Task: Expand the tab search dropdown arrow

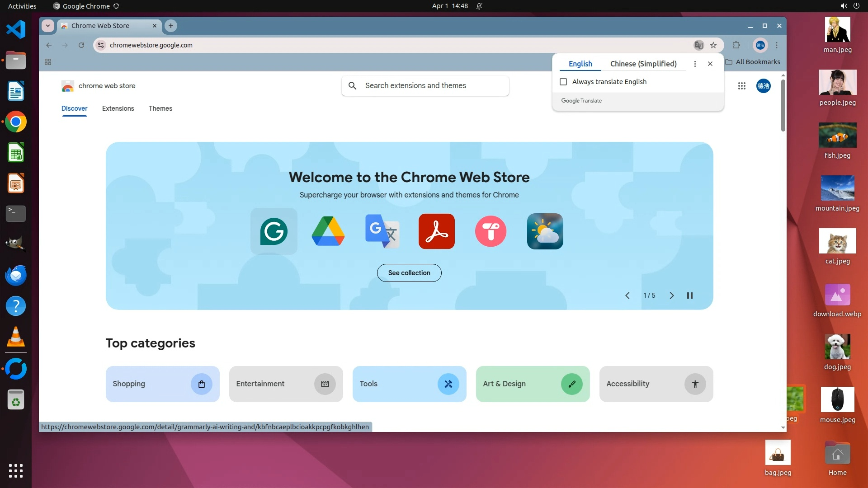Action: tap(48, 26)
